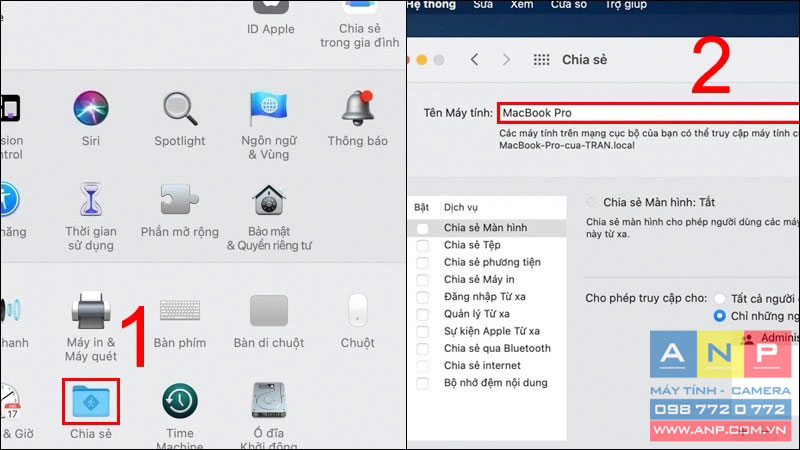800x450 pixels.
Task: Select the Chia sẻ phương tiện row
Action: pyautogui.click(x=487, y=262)
